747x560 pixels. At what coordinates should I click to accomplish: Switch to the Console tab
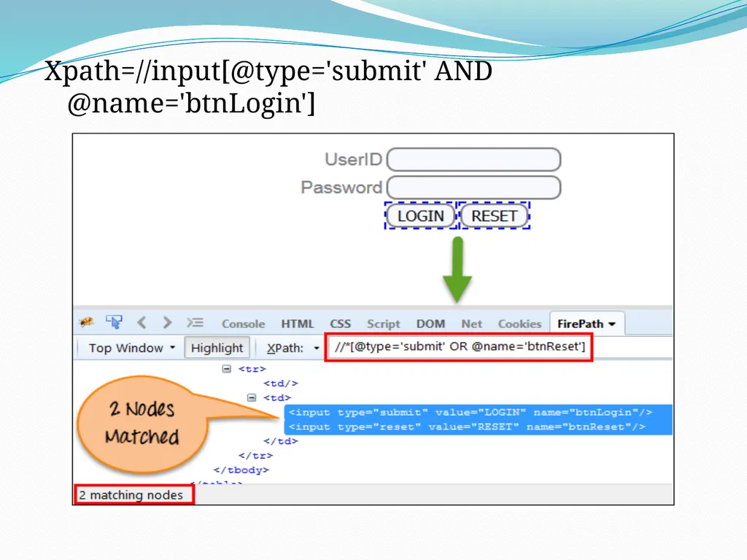[244, 324]
